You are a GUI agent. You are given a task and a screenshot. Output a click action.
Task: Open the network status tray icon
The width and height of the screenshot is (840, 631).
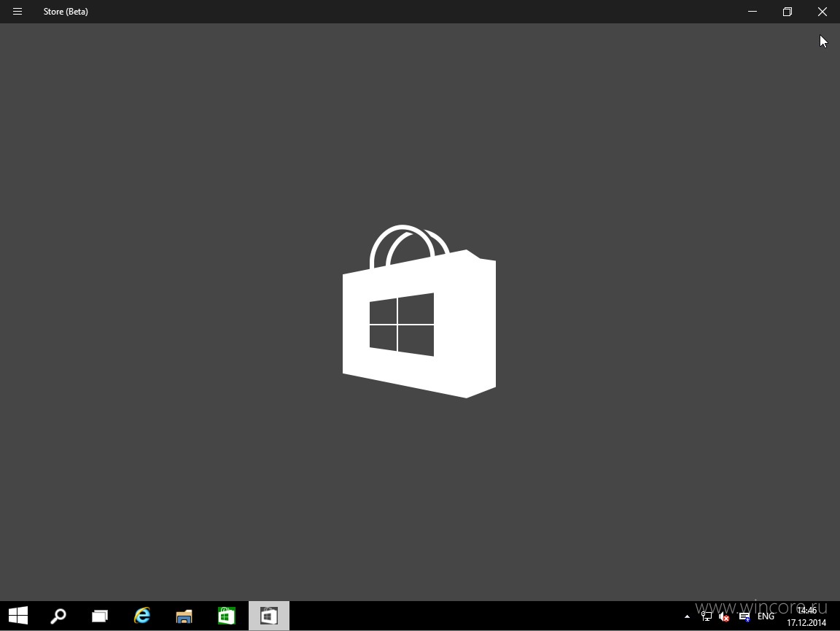tap(706, 616)
